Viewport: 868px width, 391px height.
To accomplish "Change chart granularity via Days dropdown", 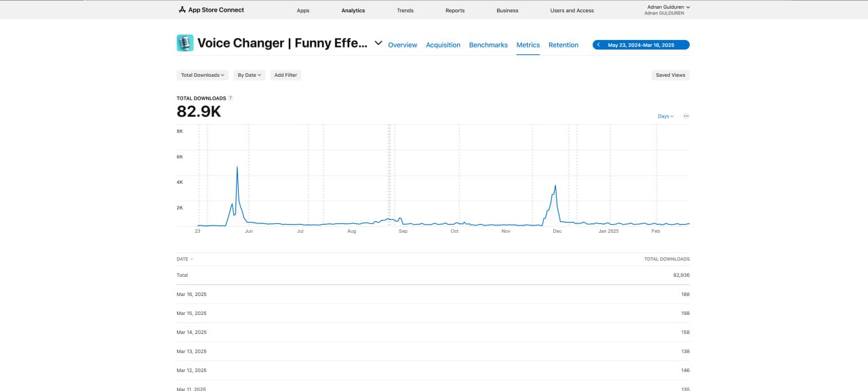I will click(x=665, y=116).
